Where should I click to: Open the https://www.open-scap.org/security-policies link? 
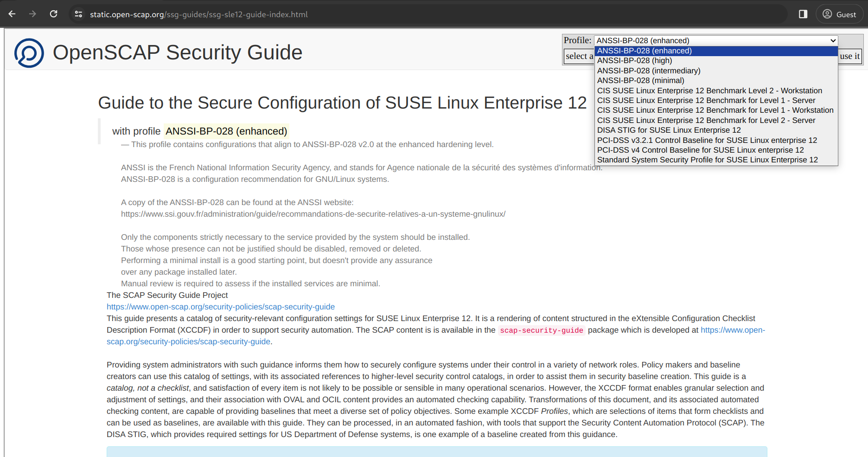click(220, 306)
